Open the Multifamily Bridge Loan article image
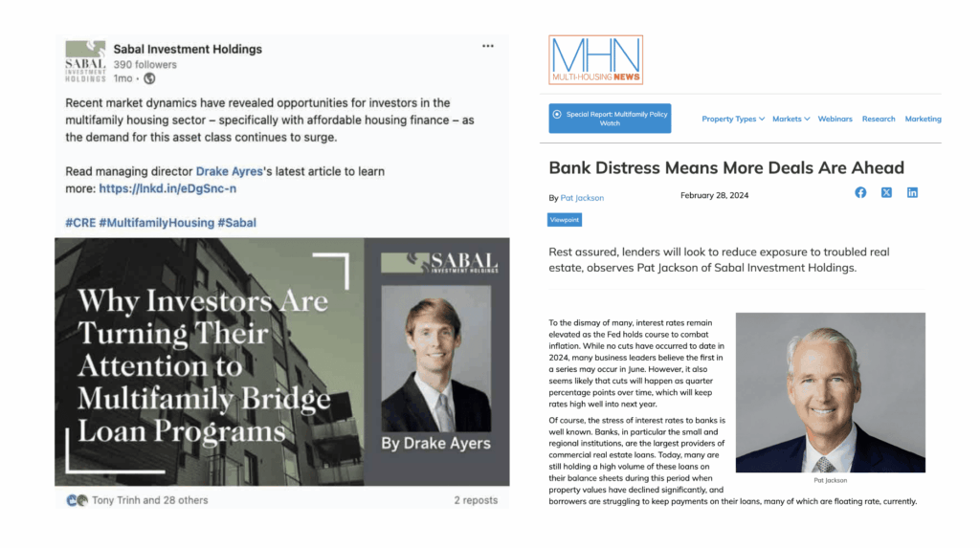The image size is (980, 548). coord(281,362)
